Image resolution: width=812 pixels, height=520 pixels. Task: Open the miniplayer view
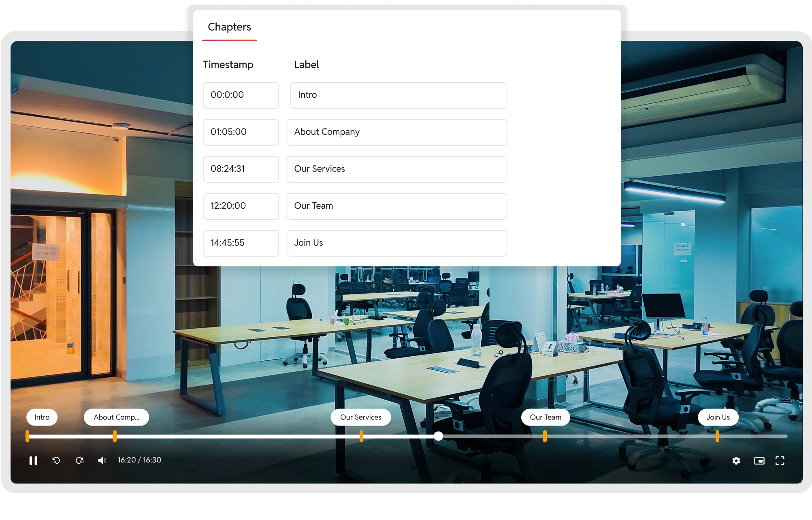coord(759,460)
